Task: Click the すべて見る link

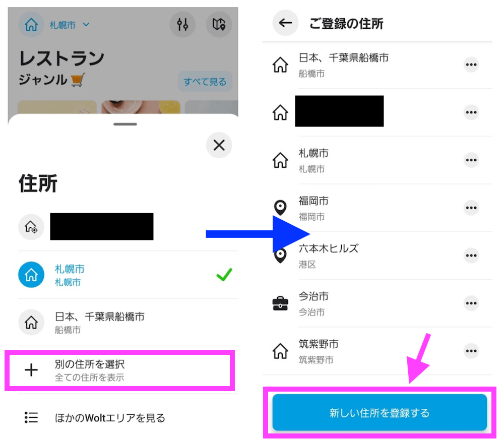Action: click(205, 81)
